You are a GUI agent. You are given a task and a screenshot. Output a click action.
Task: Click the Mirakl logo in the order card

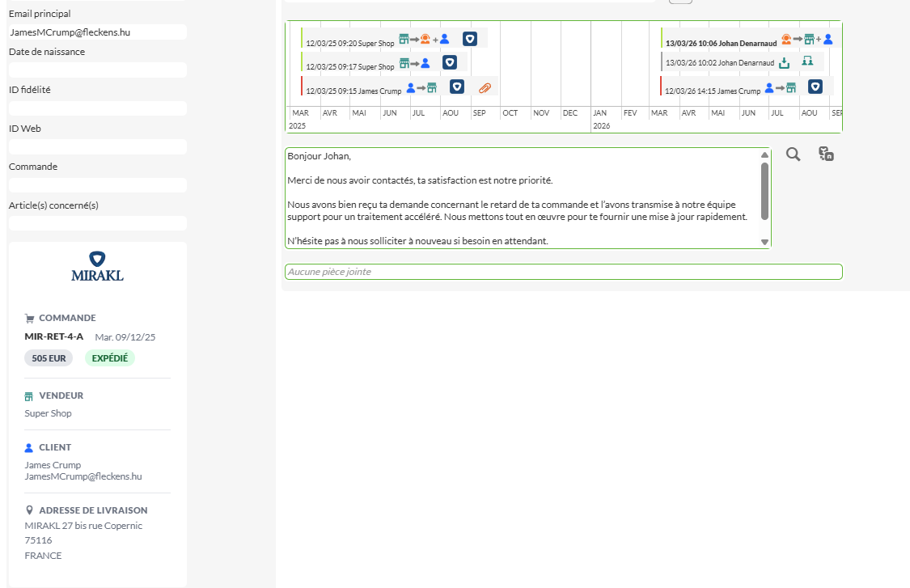(97, 266)
